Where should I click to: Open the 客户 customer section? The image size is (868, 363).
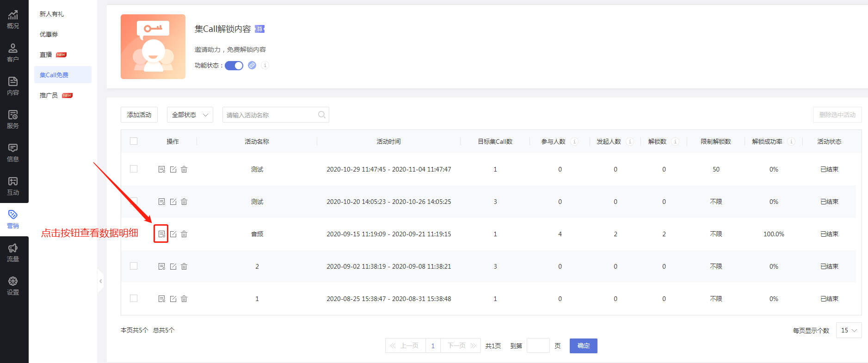pos(13,53)
